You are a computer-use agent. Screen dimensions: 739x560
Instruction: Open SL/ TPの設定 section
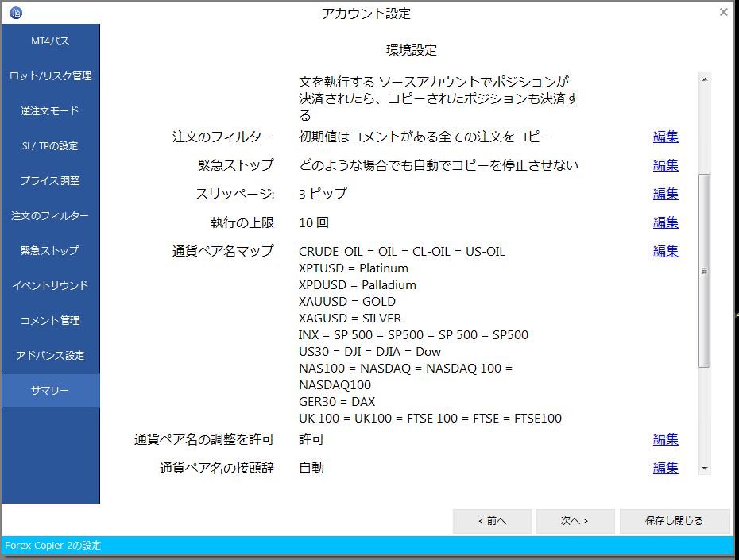[x=50, y=146]
